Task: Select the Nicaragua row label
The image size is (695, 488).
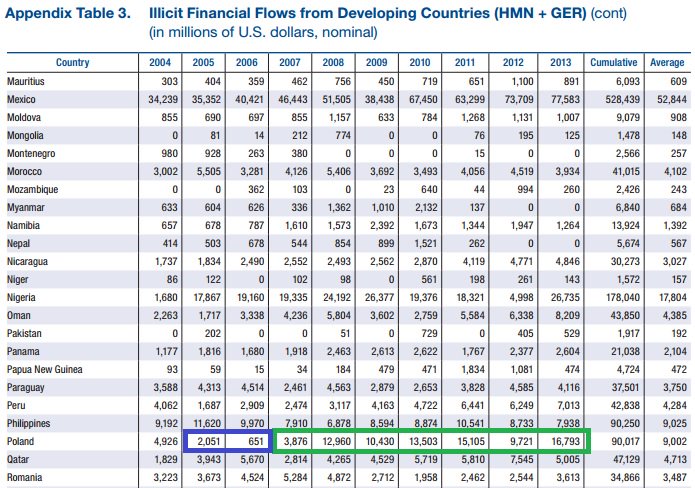Action: point(27,262)
